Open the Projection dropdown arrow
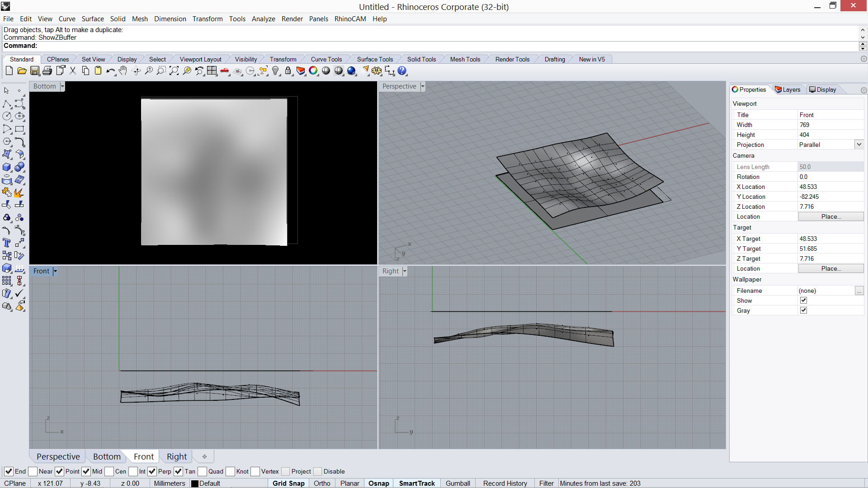868x488 pixels. [859, 145]
